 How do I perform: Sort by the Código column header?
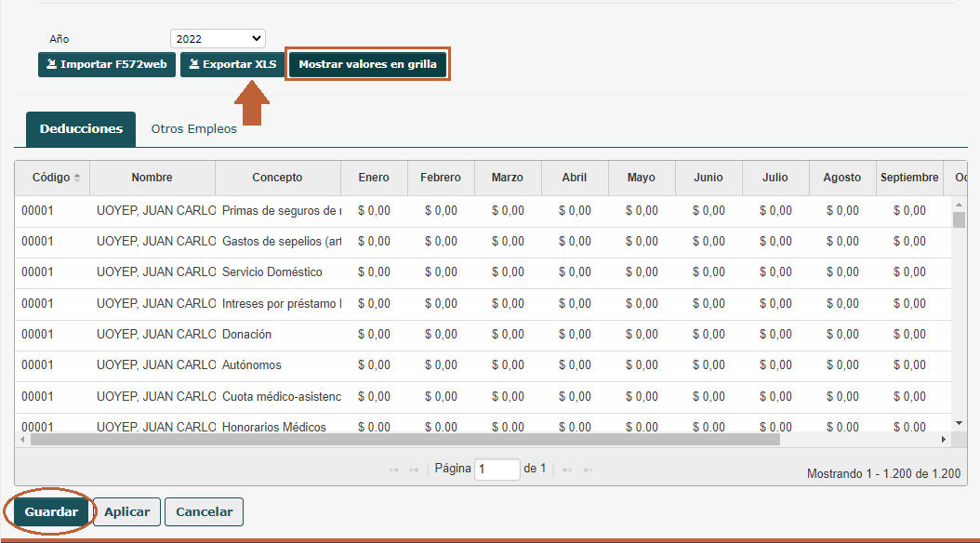pos(52,178)
